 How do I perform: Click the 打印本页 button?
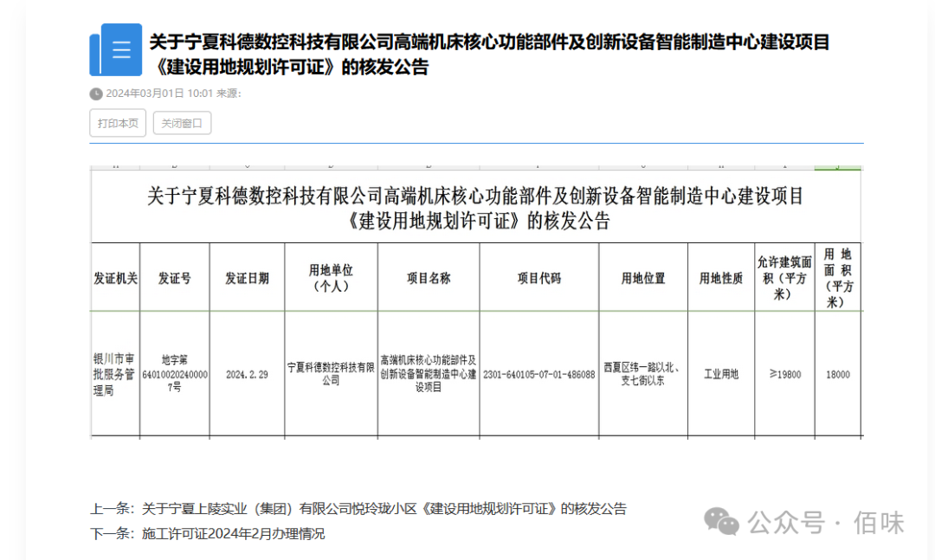click(118, 123)
